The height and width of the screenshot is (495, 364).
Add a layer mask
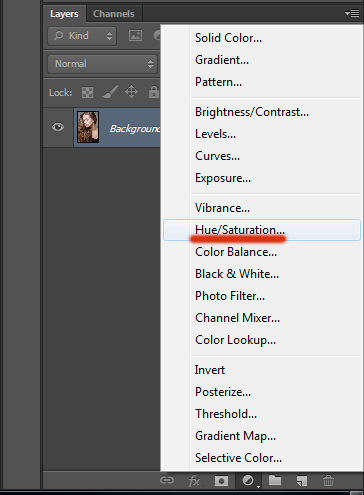pyautogui.click(x=221, y=481)
